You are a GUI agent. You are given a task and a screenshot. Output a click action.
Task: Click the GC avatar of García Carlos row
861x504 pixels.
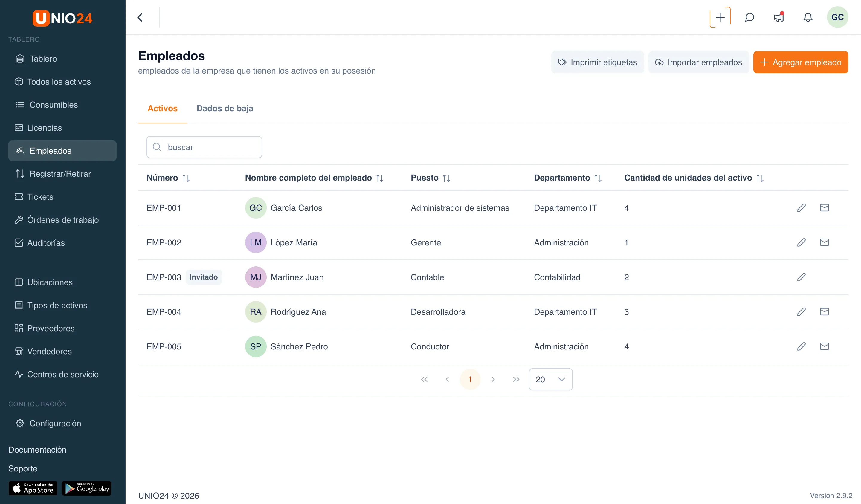coord(256,208)
